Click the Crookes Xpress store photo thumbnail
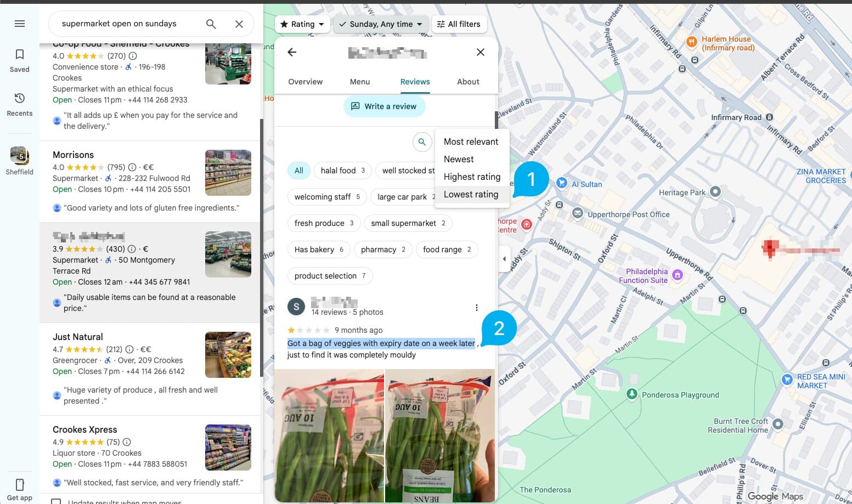852x504 pixels. click(x=228, y=448)
